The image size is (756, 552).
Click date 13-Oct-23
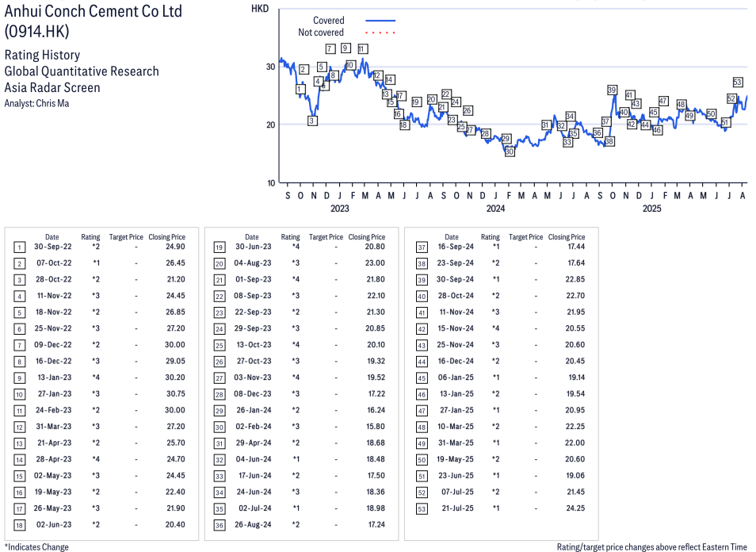pos(254,344)
